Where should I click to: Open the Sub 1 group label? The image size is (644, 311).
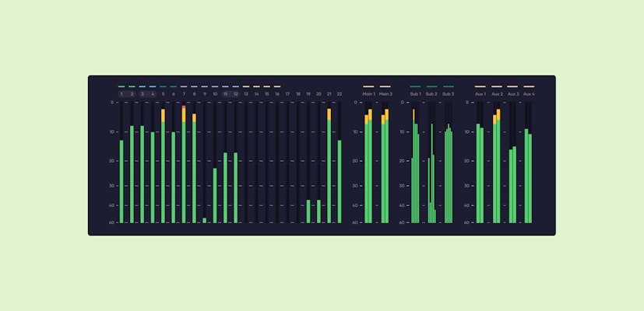[415, 94]
